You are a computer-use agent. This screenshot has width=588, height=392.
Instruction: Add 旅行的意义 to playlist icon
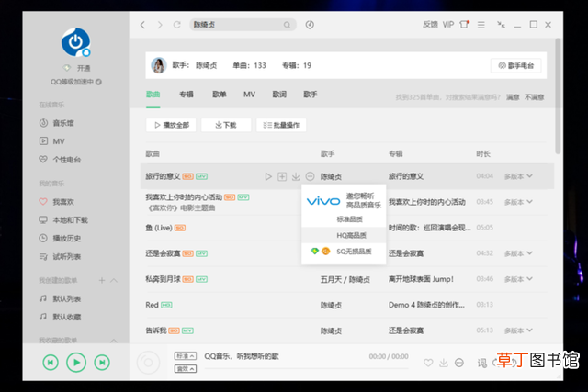point(282,176)
